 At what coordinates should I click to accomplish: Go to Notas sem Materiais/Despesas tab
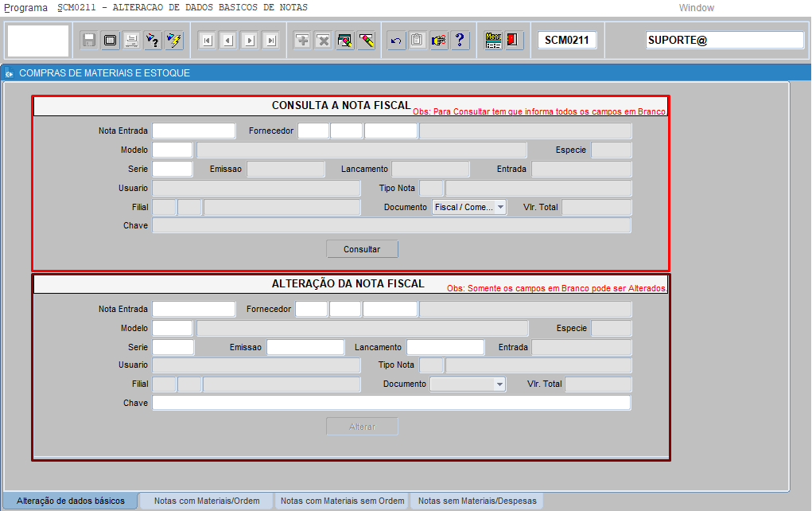point(477,501)
